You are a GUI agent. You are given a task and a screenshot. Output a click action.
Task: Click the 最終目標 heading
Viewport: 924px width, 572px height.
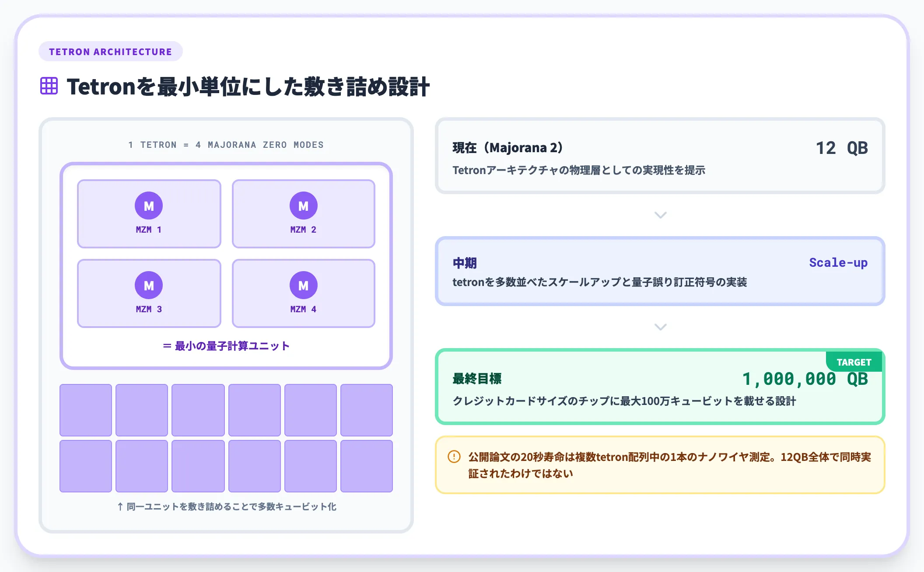click(477, 378)
